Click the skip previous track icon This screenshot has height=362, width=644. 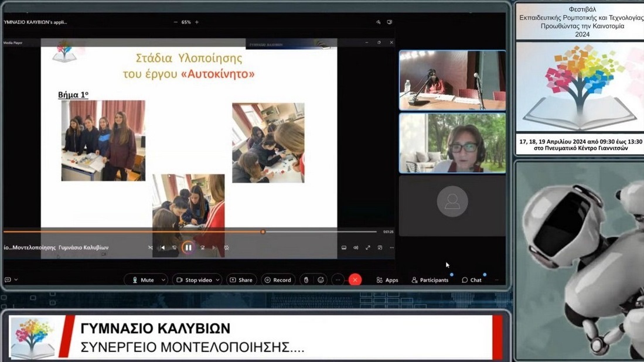(x=162, y=248)
